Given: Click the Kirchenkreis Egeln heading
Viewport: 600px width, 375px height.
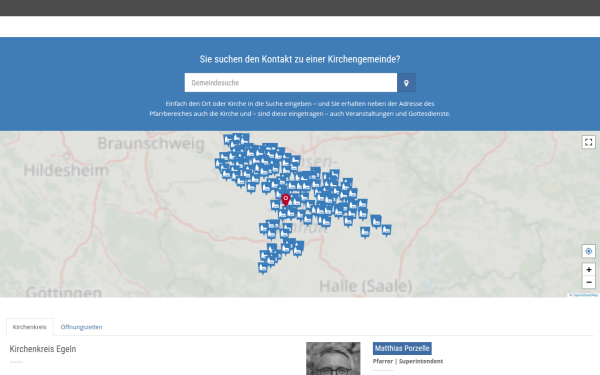Looking at the screenshot, I should pyautogui.click(x=43, y=349).
